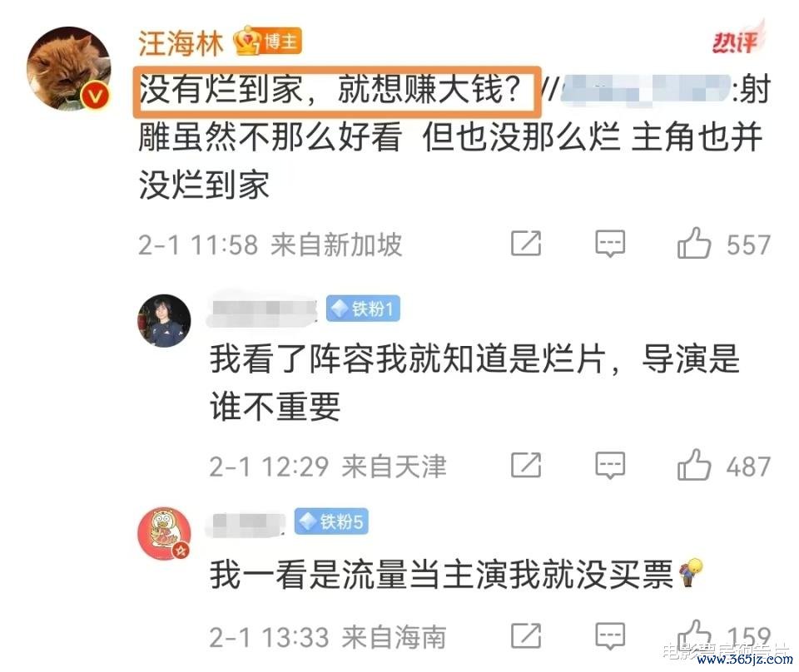Viewport: 799px width, 672px height.
Task: Share the 13:33 comment from Hainan
Action: point(526,636)
